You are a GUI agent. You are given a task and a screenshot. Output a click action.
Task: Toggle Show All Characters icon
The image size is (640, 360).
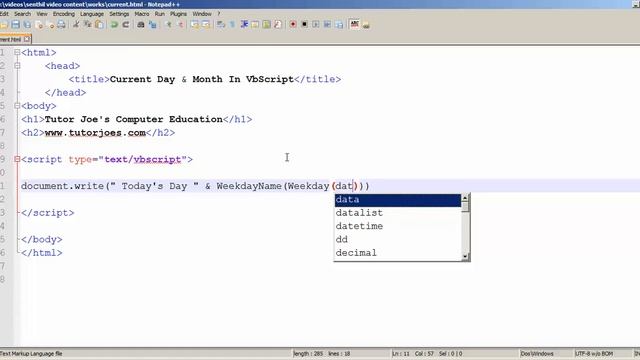click(232, 24)
